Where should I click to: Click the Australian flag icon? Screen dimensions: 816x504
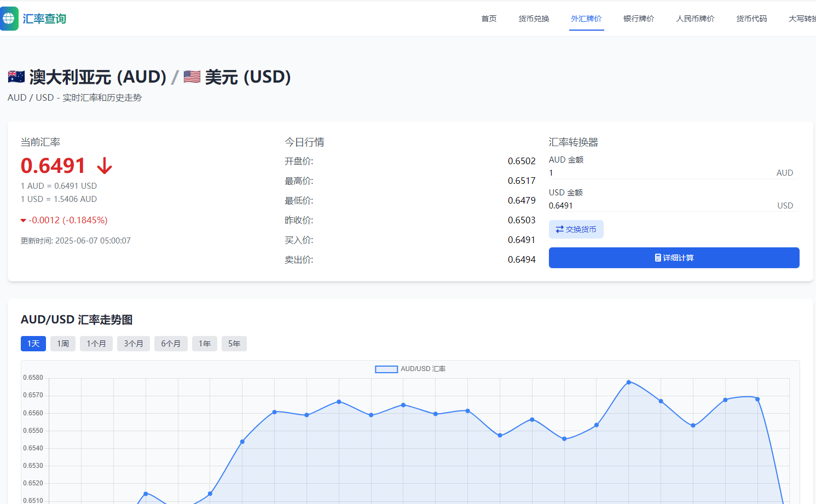(x=16, y=77)
